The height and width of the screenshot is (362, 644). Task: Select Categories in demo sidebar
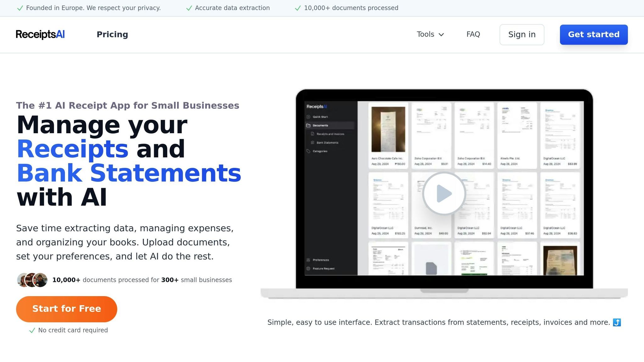pyautogui.click(x=320, y=151)
